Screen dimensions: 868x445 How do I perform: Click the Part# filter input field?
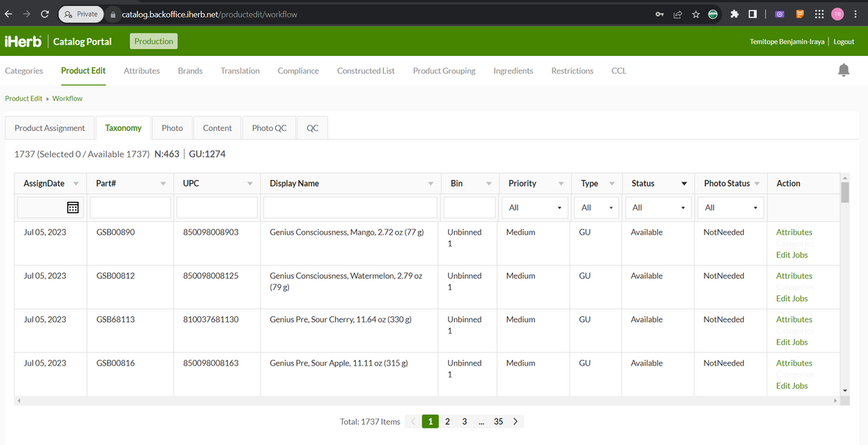[x=130, y=207]
